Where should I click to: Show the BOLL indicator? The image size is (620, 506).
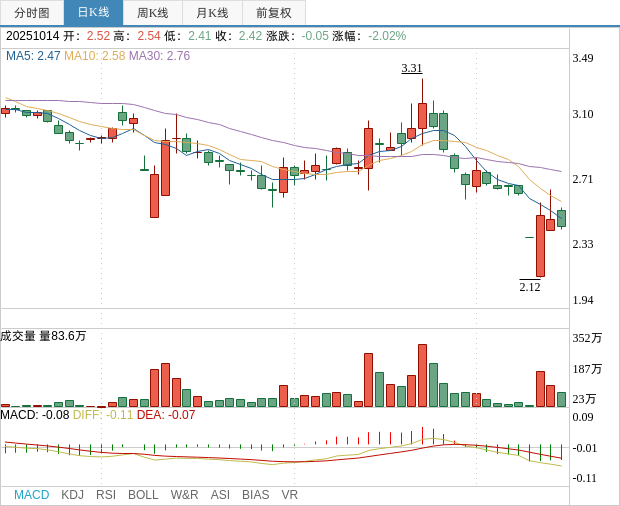pos(143,495)
